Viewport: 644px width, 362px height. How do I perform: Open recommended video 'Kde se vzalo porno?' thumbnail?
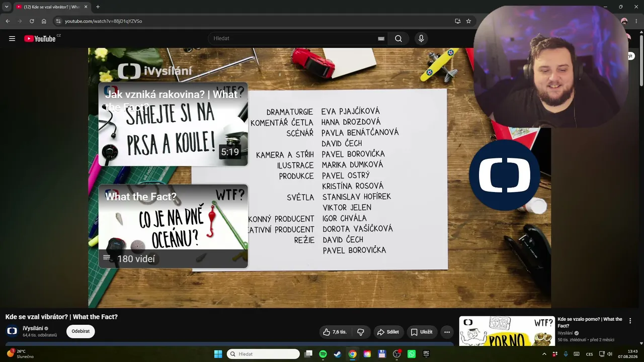[507, 331]
